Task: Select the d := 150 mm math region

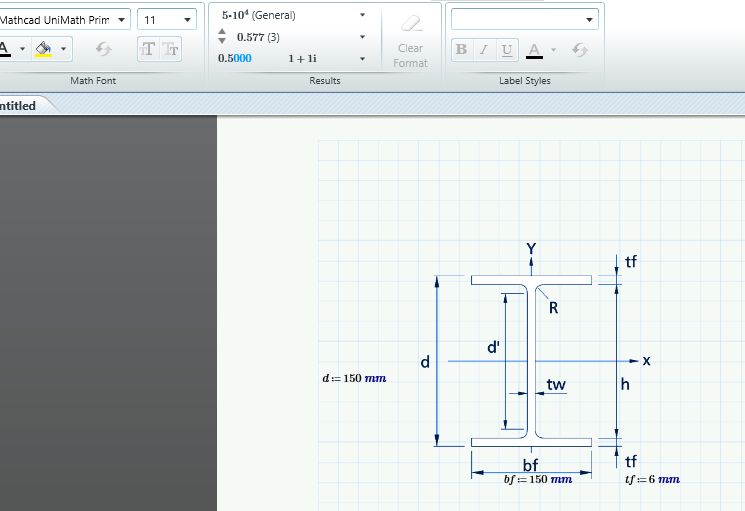Action: (x=354, y=379)
